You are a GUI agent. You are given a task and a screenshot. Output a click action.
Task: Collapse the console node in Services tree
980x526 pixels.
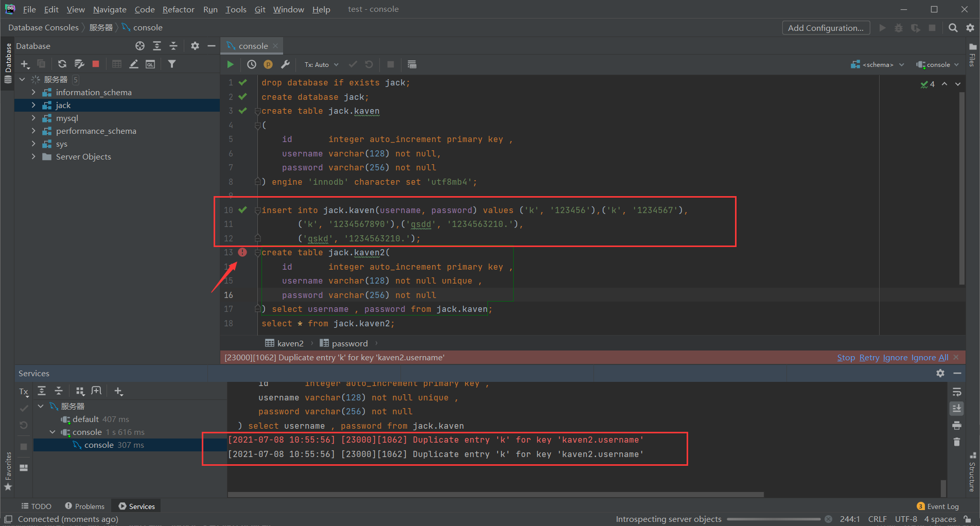[x=52, y=432]
